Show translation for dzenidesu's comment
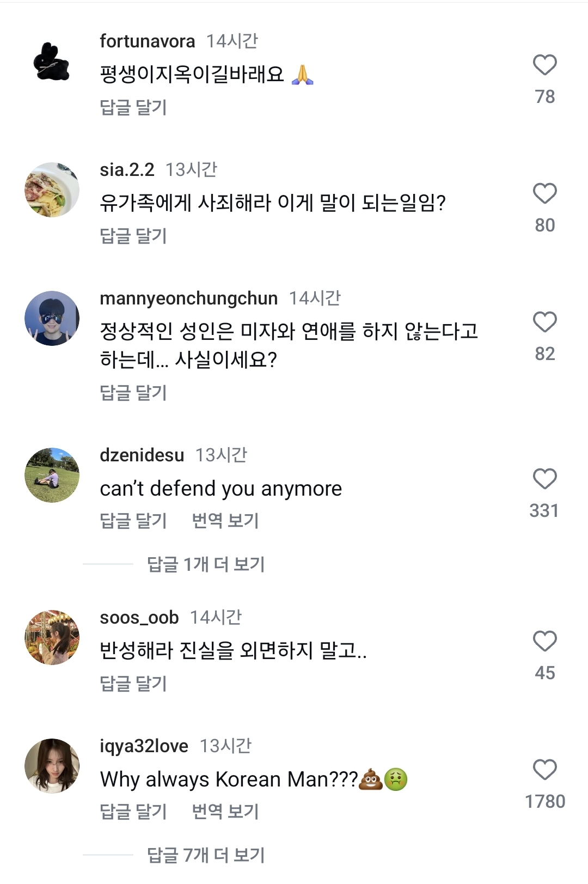 click(x=225, y=521)
